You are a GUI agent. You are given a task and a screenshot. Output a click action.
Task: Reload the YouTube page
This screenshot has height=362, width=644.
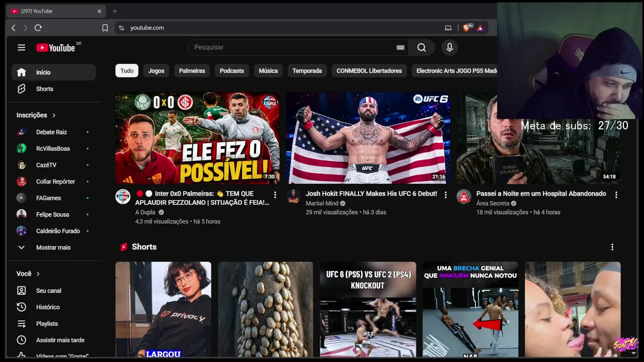[x=38, y=28]
